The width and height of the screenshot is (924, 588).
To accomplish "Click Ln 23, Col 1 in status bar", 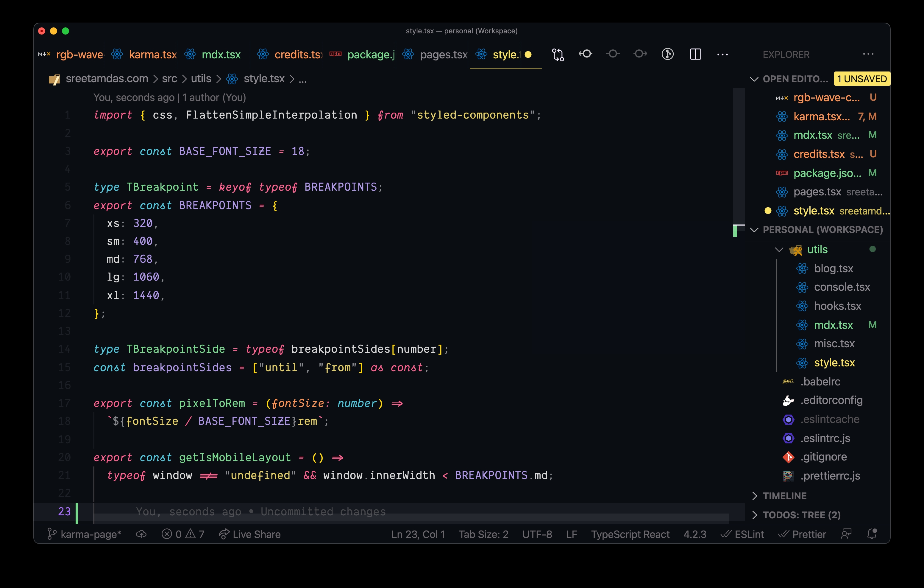I will point(418,534).
